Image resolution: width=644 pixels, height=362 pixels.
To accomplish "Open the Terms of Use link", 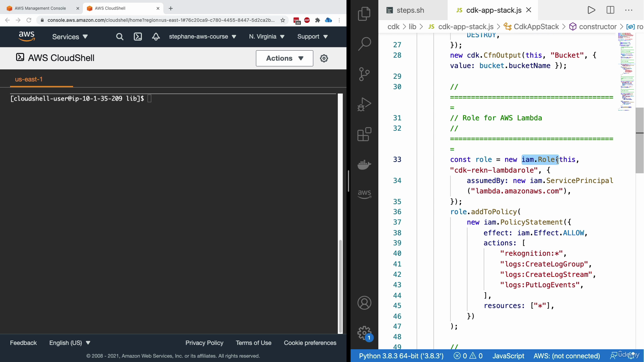I will 254,343.
